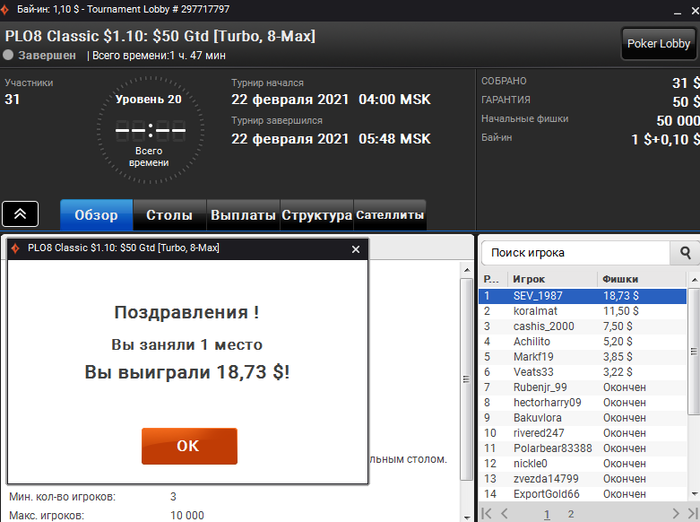Select player cashis_2000 in the list
Image resolution: width=700 pixels, height=522 pixels.
(x=583, y=326)
